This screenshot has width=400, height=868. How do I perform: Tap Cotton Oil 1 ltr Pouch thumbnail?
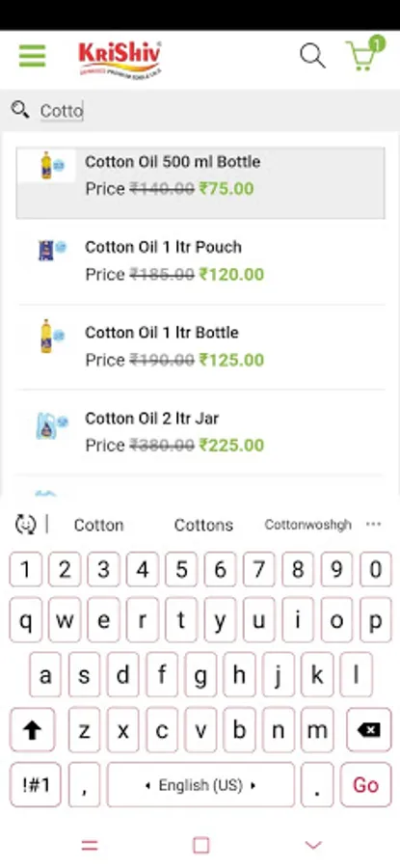click(x=51, y=250)
